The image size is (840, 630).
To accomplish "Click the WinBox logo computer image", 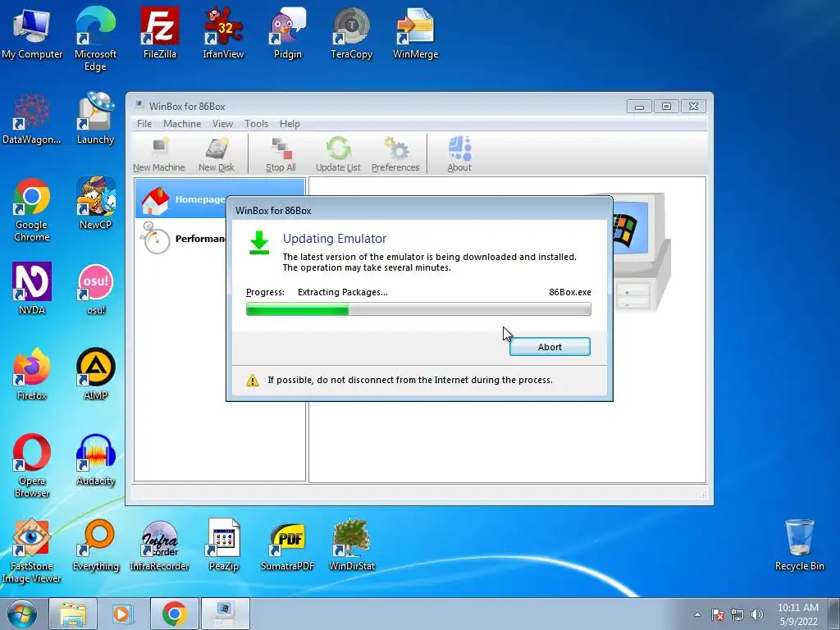I will coord(641,252).
